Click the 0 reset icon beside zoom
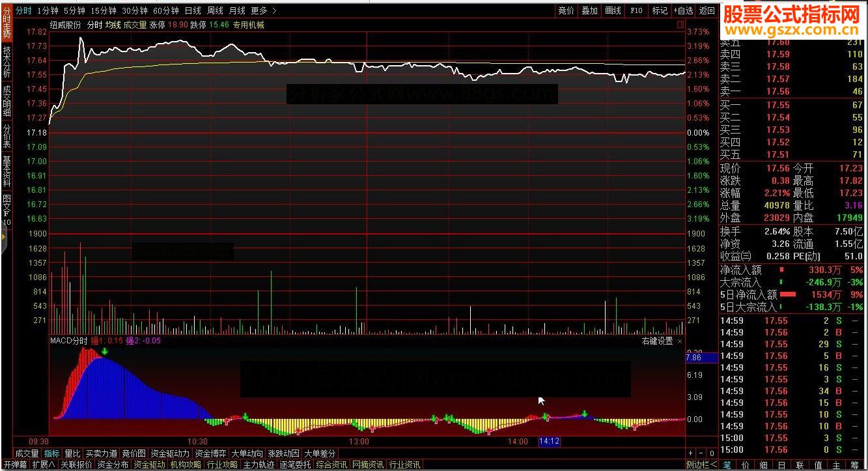The height and width of the screenshot is (471, 868). click(x=712, y=453)
